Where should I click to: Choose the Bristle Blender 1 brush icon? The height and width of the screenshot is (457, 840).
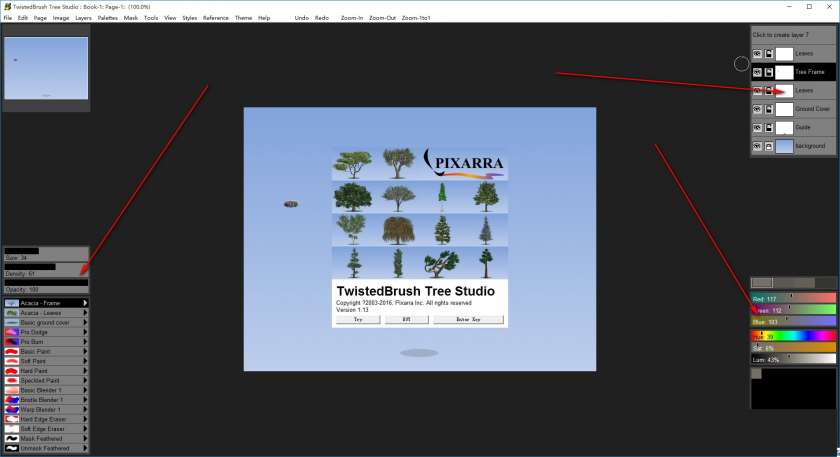click(11, 399)
